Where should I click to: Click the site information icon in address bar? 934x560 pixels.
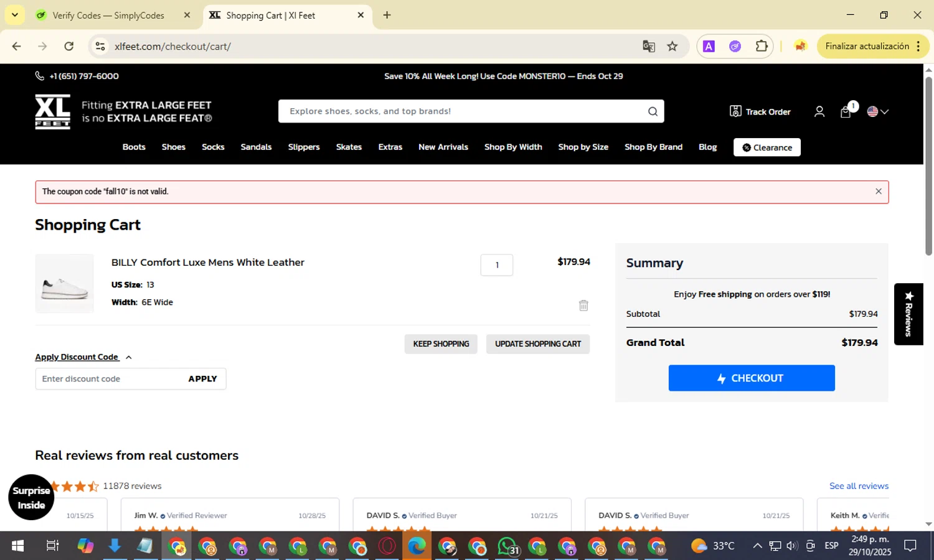[x=100, y=46]
